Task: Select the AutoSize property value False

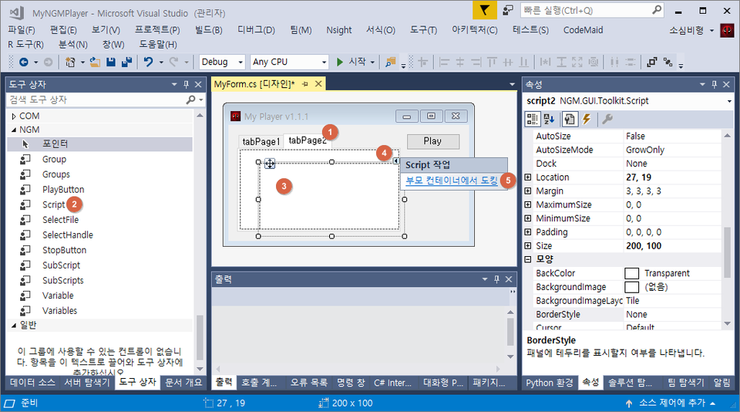Action: (x=635, y=136)
